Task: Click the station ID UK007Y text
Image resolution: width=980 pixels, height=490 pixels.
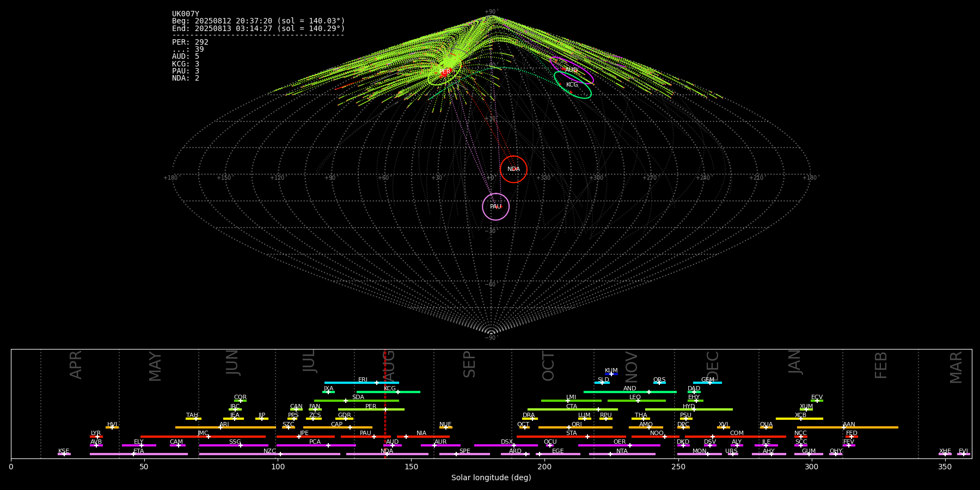Action: (186, 14)
